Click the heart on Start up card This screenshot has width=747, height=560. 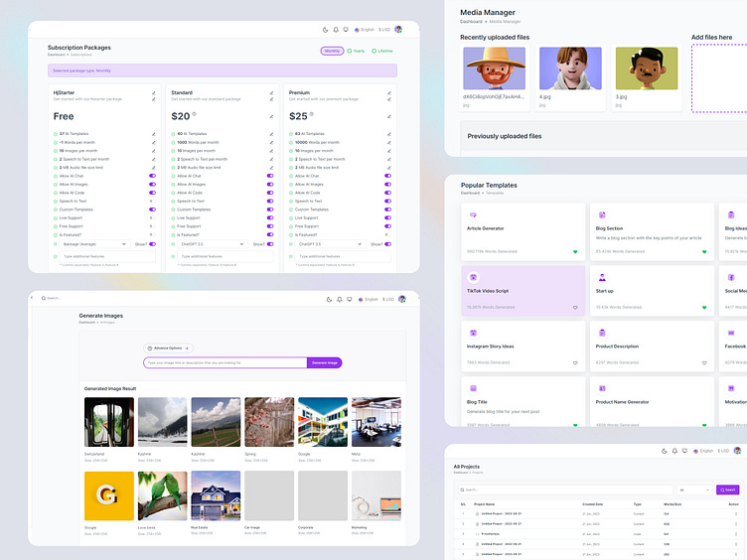click(704, 308)
